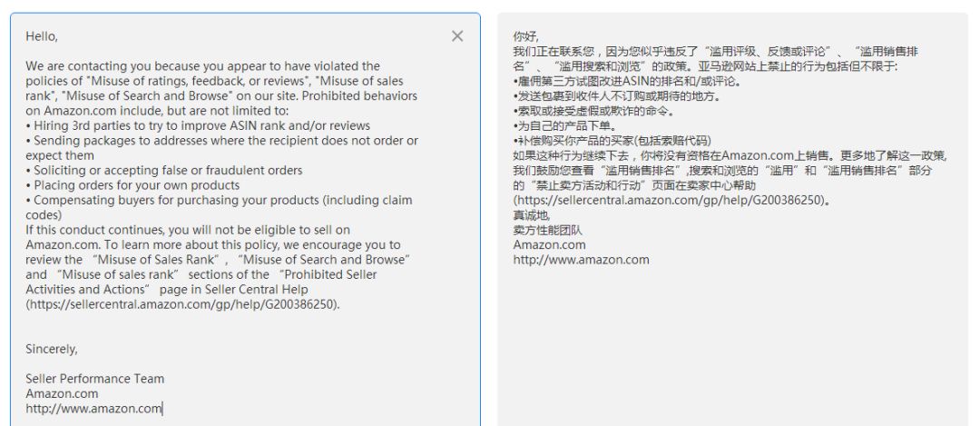980x426 pixels.
Task: Place cursor on the "Hello," greeting line
Action: [x=42, y=36]
